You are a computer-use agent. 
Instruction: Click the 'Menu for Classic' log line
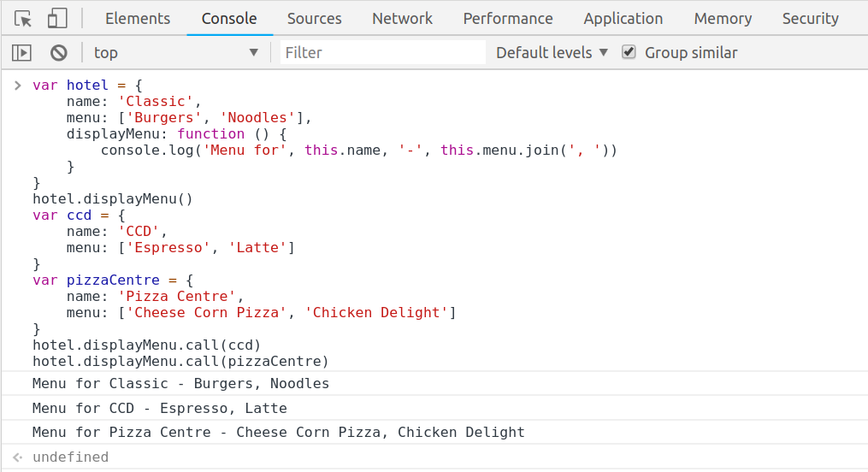pos(180,383)
